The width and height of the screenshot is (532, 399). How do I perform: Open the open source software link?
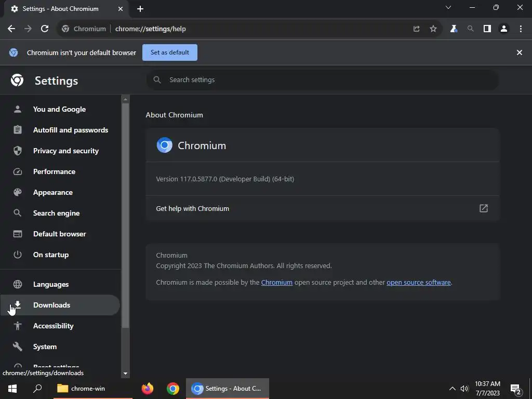419,283
